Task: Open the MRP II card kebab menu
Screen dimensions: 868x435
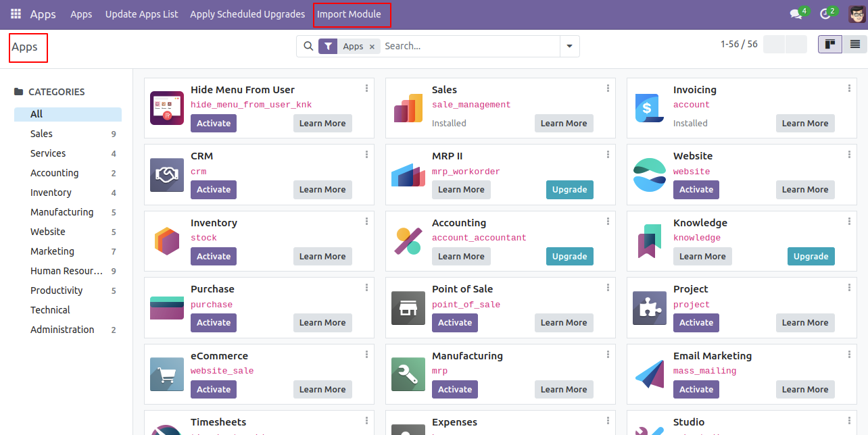Action: point(608,155)
